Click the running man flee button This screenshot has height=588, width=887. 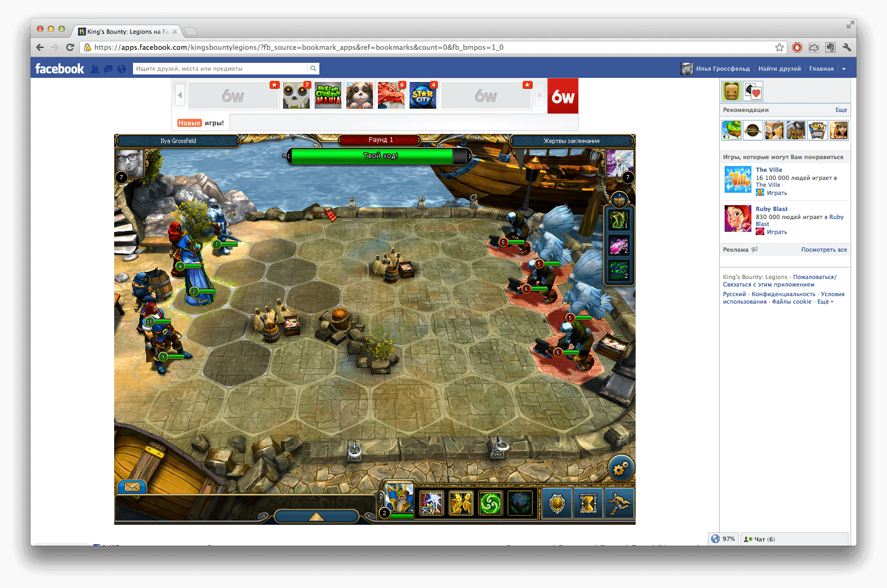click(619, 503)
